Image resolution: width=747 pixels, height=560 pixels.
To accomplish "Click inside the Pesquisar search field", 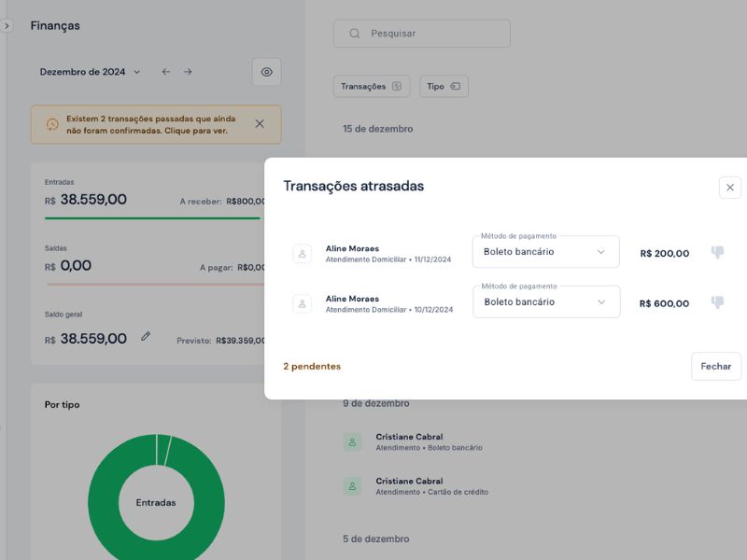I will point(420,34).
